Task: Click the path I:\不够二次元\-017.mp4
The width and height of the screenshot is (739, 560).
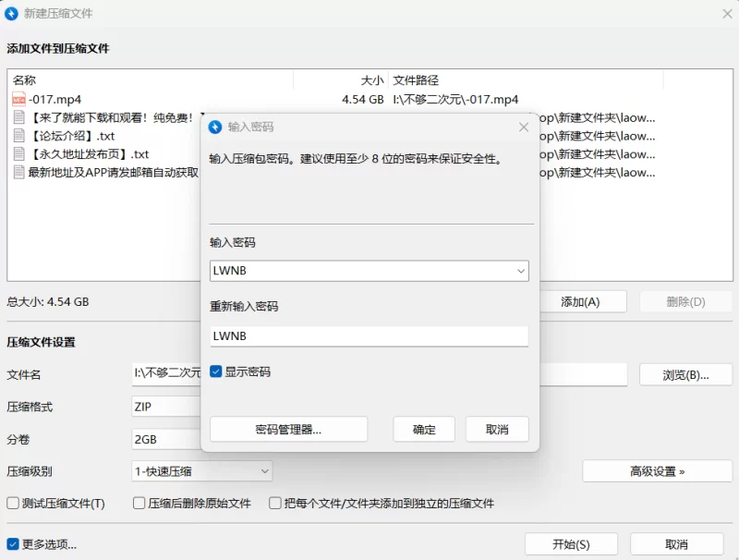Action: 455,100
